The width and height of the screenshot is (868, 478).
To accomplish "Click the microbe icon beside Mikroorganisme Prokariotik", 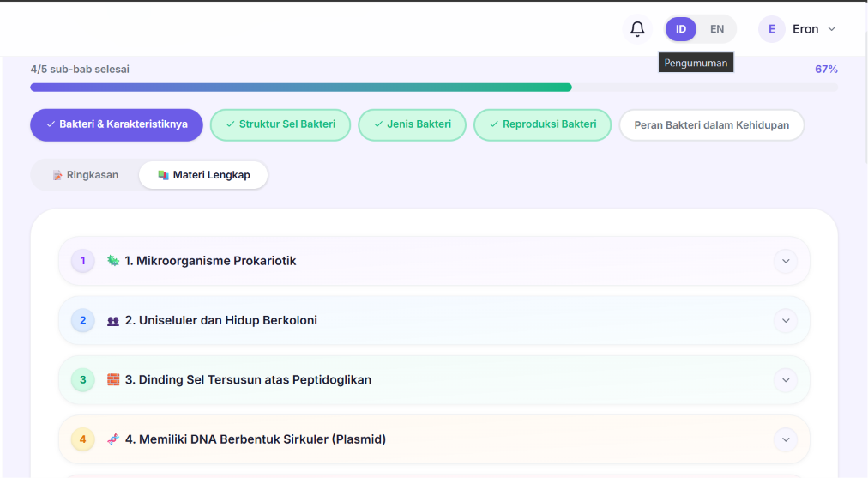I will [x=113, y=260].
